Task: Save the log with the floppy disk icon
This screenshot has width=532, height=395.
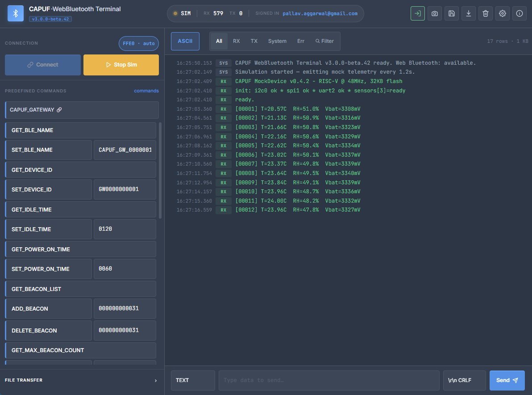Action: pyautogui.click(x=451, y=13)
